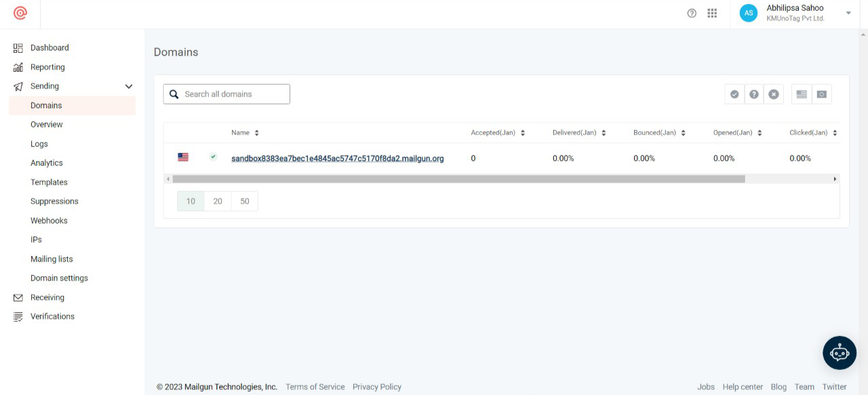Viewport: 868px width, 395px height.
Task: Open the sandbox mailgun.org domain link
Action: pos(337,159)
